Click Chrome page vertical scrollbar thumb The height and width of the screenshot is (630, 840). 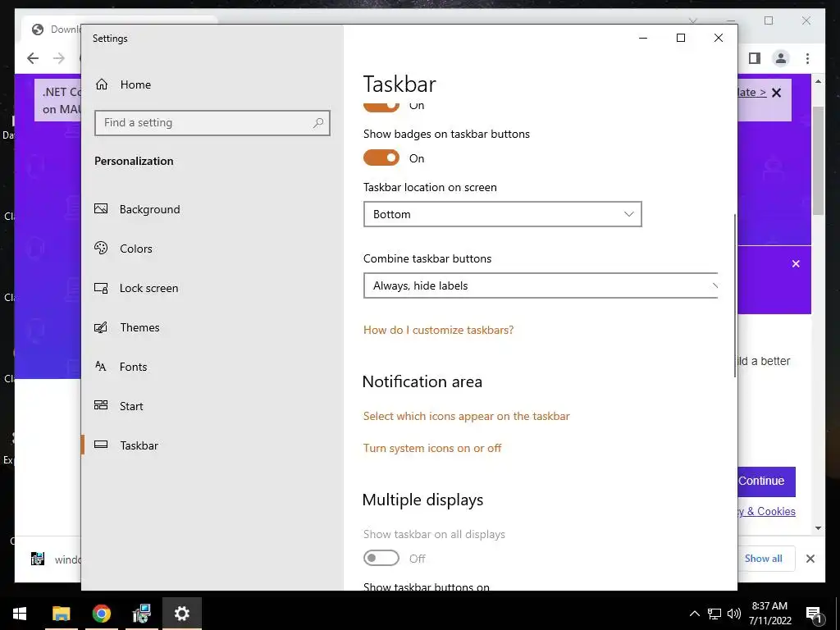point(818,161)
